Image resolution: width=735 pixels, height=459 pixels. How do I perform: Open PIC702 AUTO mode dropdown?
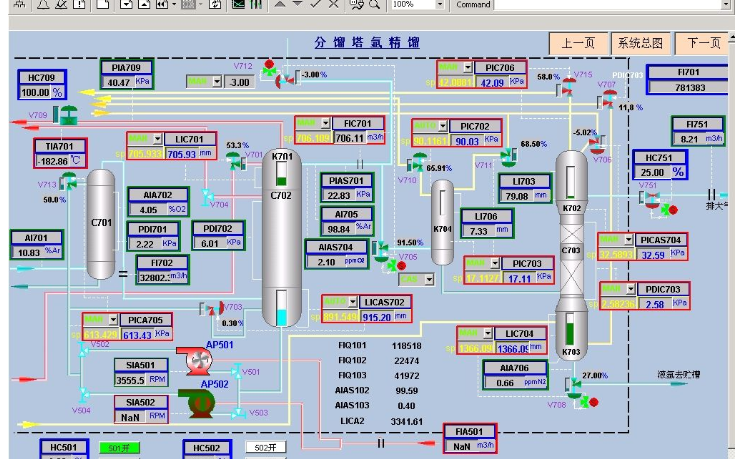pos(442,126)
